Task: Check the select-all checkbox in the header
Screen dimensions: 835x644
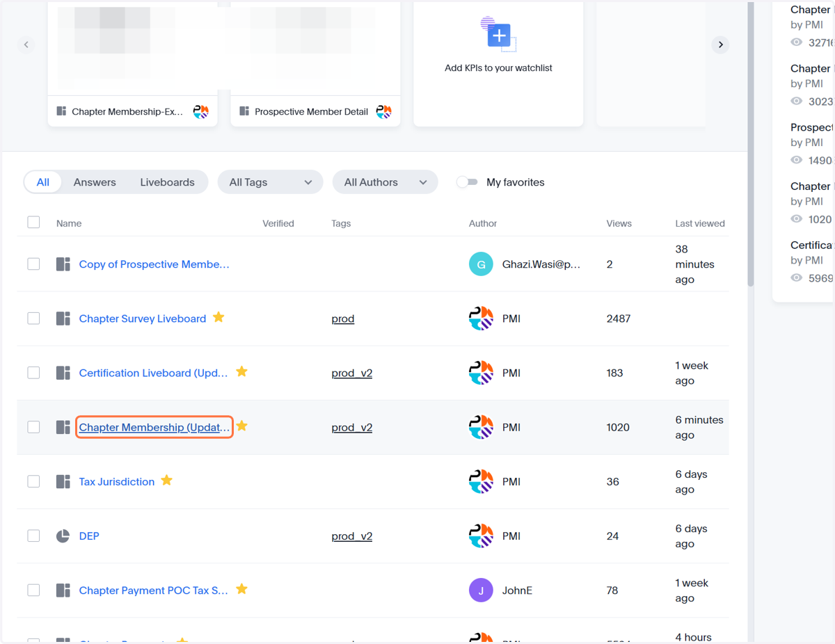Action: point(33,223)
